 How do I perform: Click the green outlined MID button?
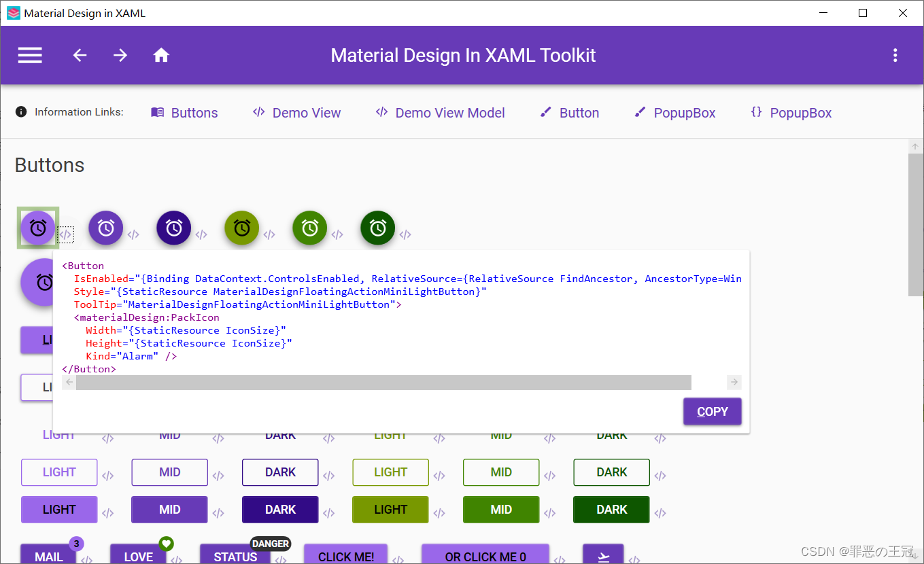point(501,472)
